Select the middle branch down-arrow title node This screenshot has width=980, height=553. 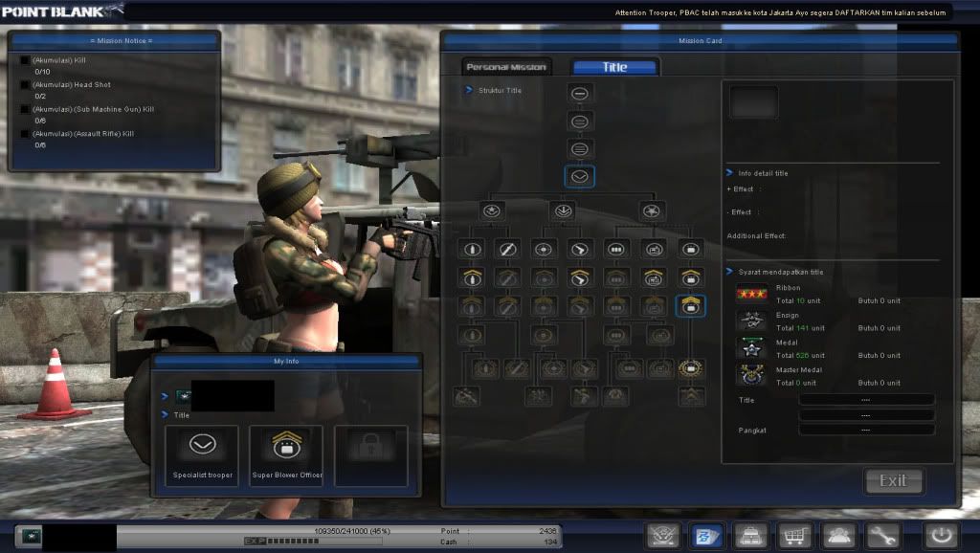coord(563,210)
